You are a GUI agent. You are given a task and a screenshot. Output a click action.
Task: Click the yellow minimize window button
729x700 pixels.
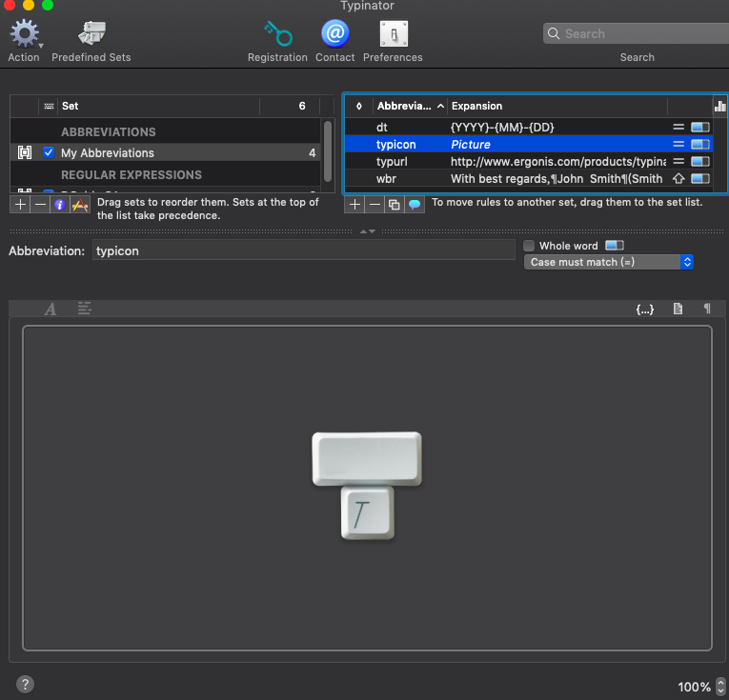[29, 5]
